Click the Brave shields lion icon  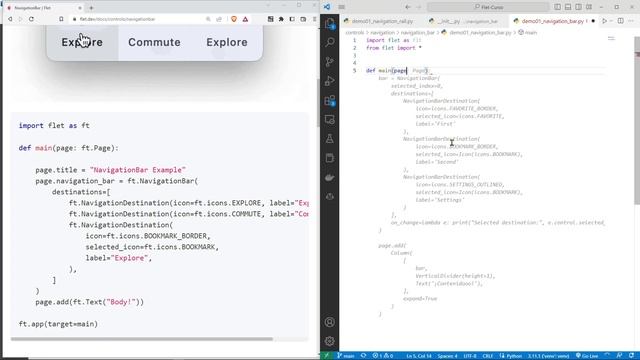coord(234,19)
